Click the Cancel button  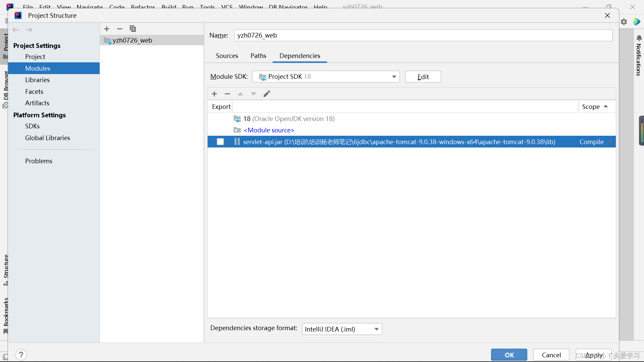click(x=551, y=355)
